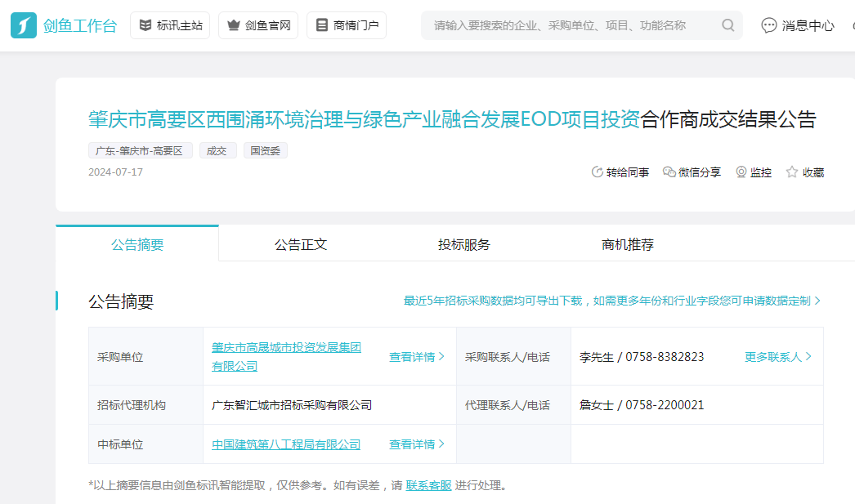Click 李先生 / 0758-8382823 contact
Viewport: 855px width, 504px height.
point(642,357)
